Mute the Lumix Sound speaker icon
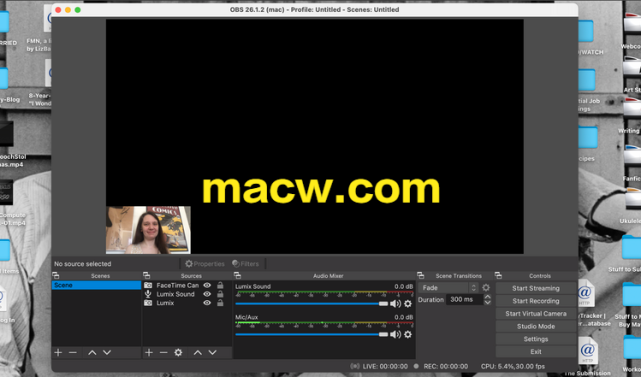 [x=395, y=304]
